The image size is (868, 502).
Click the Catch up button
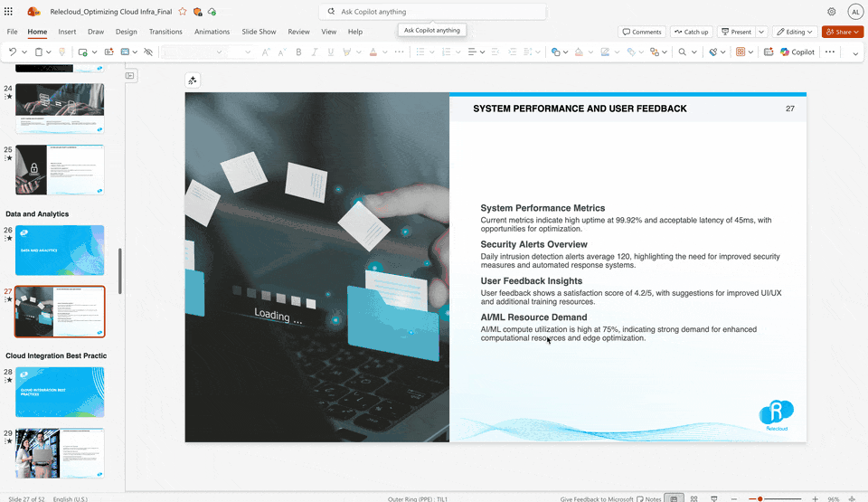[x=691, y=33]
